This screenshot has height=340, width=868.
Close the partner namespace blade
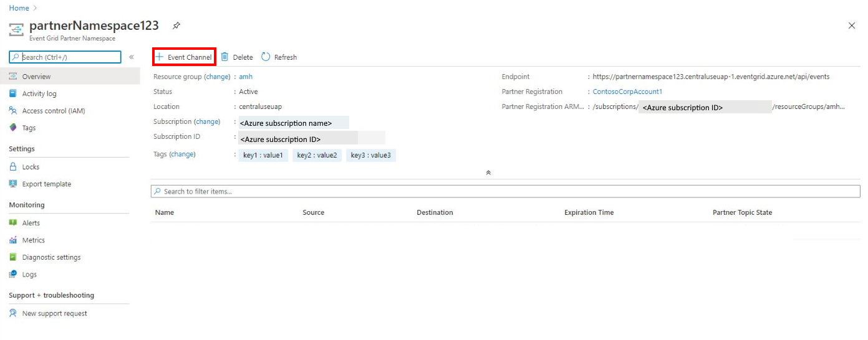[x=852, y=26]
